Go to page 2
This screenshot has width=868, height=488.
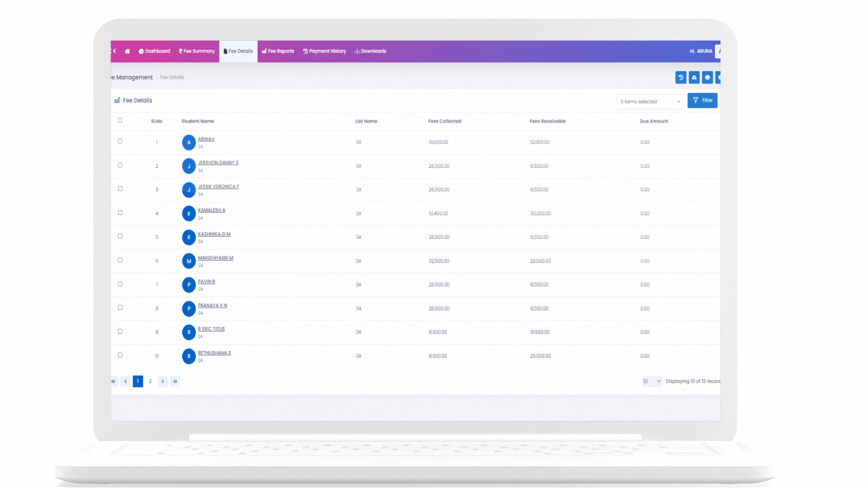click(x=150, y=381)
